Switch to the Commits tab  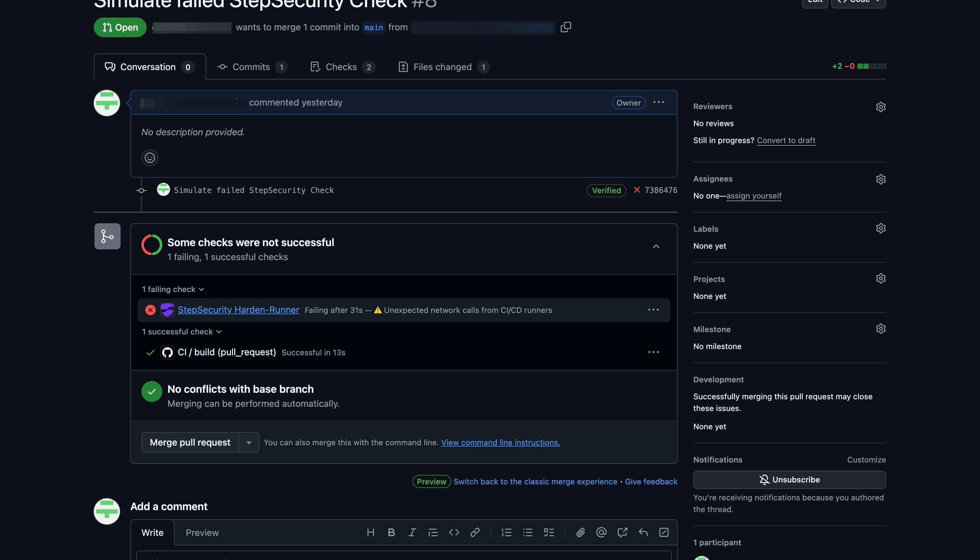(x=252, y=67)
